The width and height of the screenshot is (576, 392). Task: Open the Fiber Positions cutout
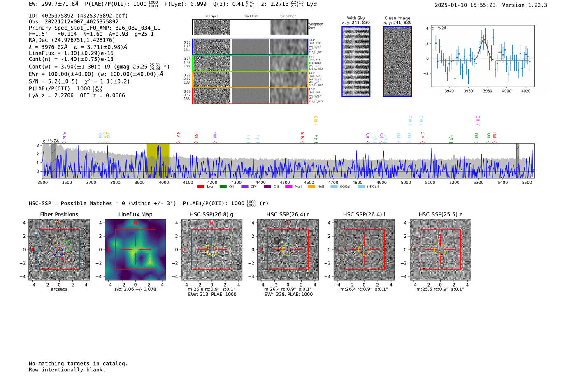tap(59, 250)
